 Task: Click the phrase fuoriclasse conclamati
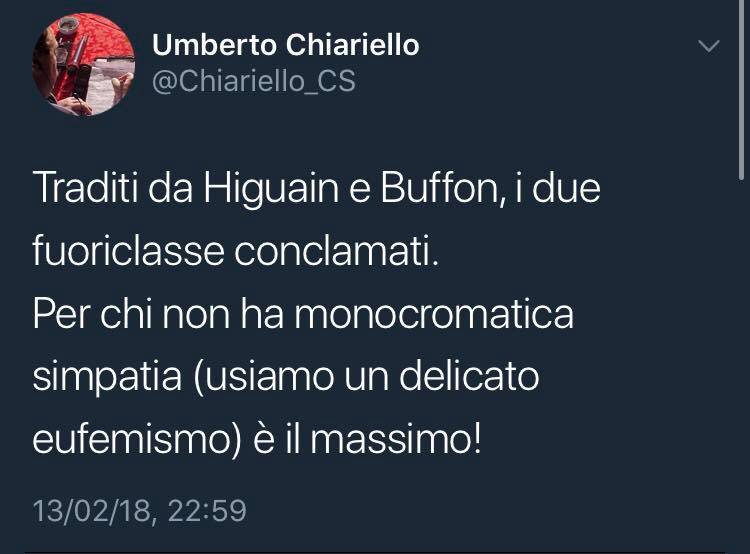tap(235, 251)
